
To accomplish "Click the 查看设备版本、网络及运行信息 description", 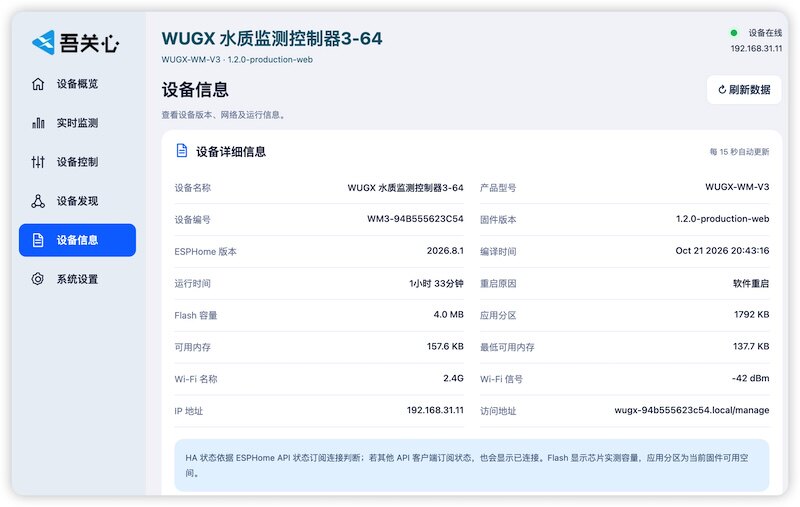I will tap(223, 115).
